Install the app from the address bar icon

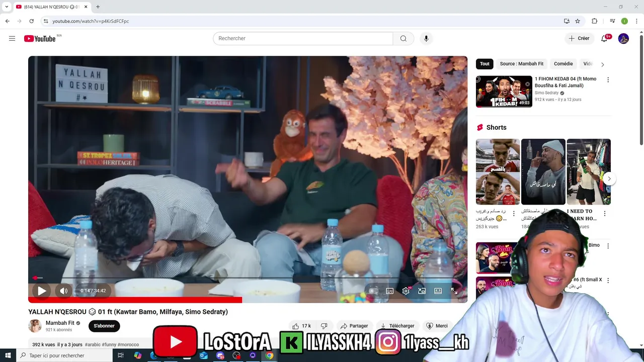[567, 21]
